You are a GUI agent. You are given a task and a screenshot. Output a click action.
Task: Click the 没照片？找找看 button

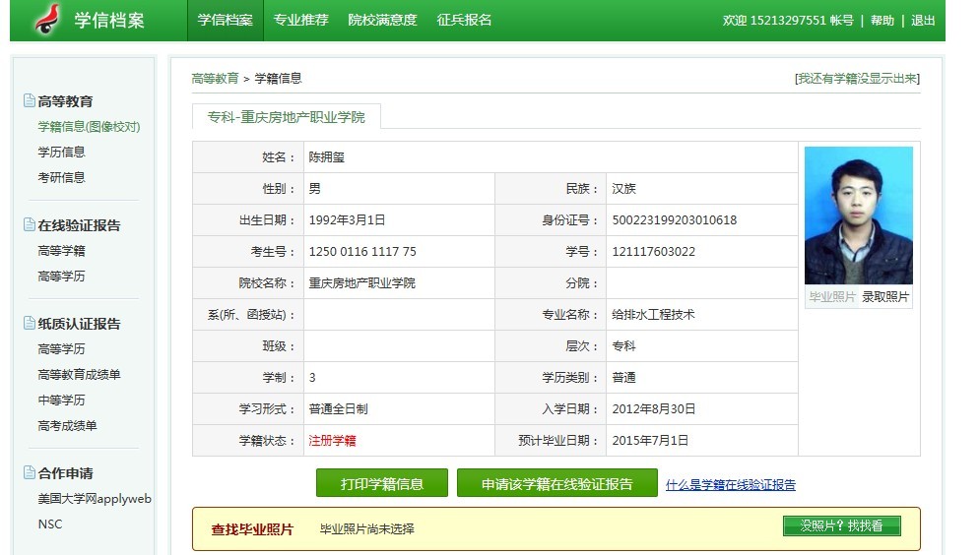tap(842, 525)
